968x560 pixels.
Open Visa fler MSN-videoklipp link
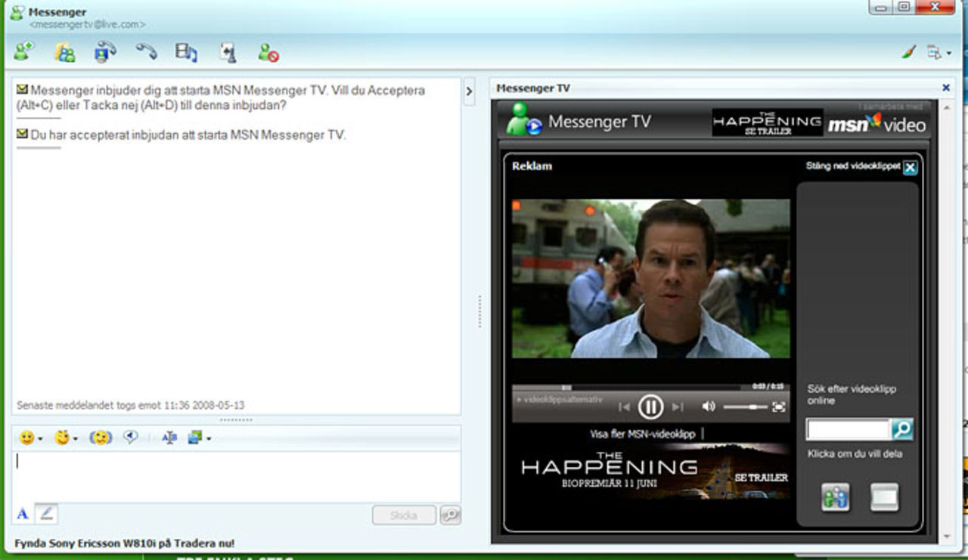(x=642, y=434)
